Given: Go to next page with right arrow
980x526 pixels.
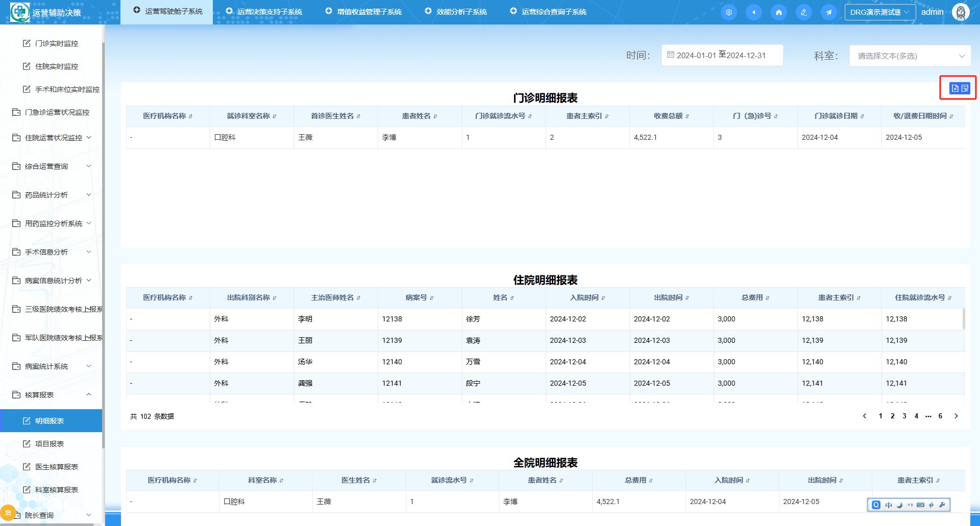Looking at the screenshot, I should click(956, 416).
